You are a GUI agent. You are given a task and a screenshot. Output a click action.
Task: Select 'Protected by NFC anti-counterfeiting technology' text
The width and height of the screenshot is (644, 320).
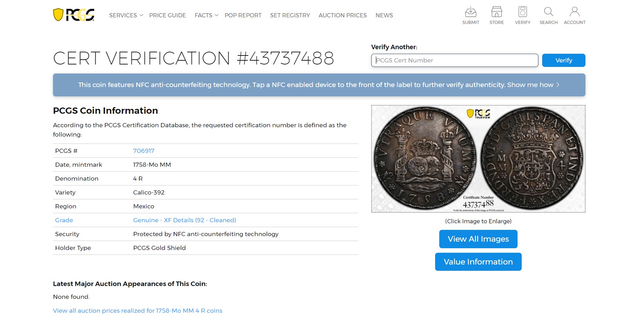(206, 234)
